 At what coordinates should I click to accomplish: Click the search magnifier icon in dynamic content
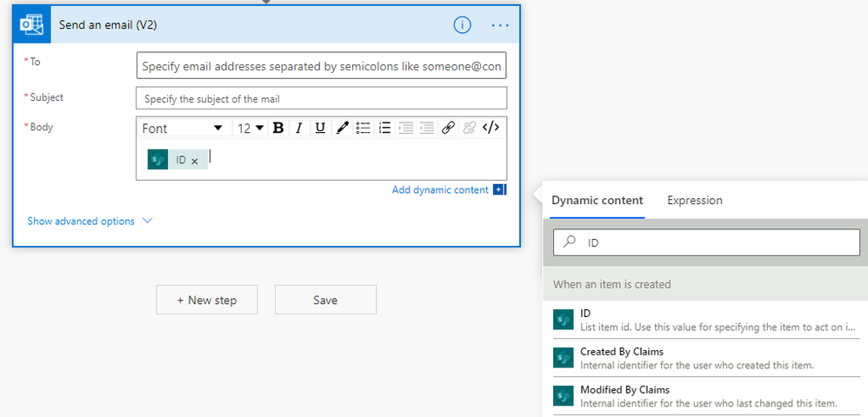[x=570, y=242]
